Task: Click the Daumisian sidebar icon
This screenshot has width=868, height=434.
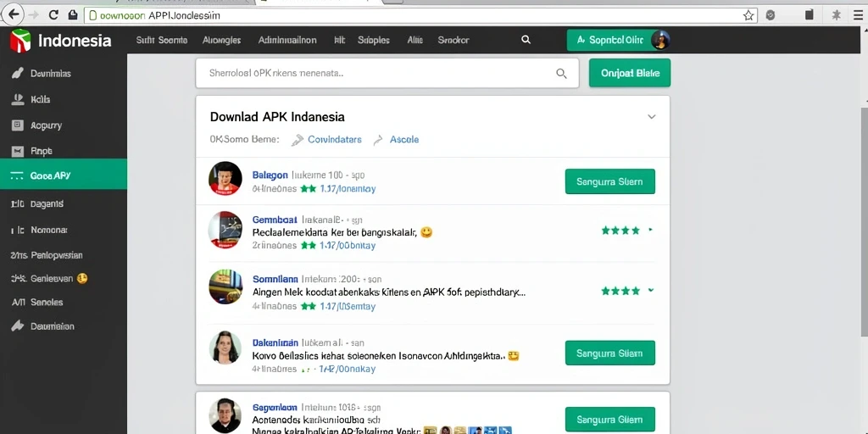Action: click(x=18, y=326)
